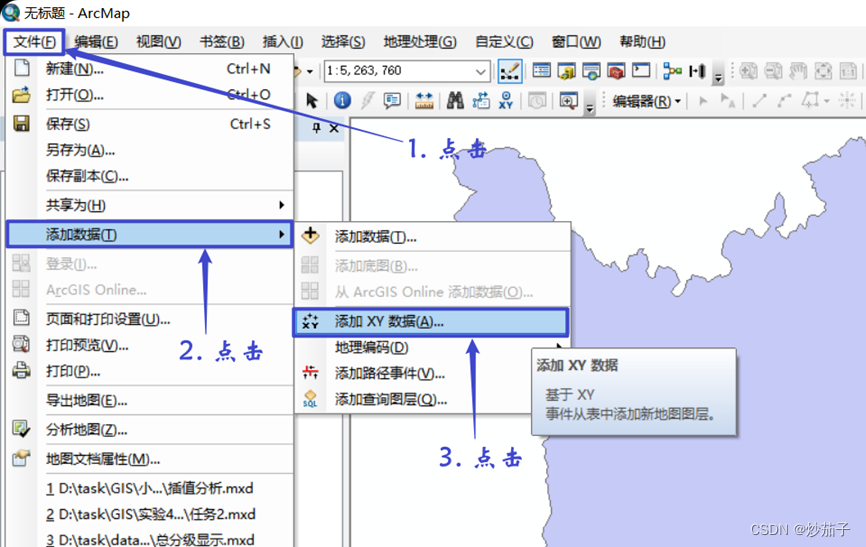Open the Create Viewer Window tool
Image resolution: width=866 pixels, height=547 pixels.
point(568,101)
